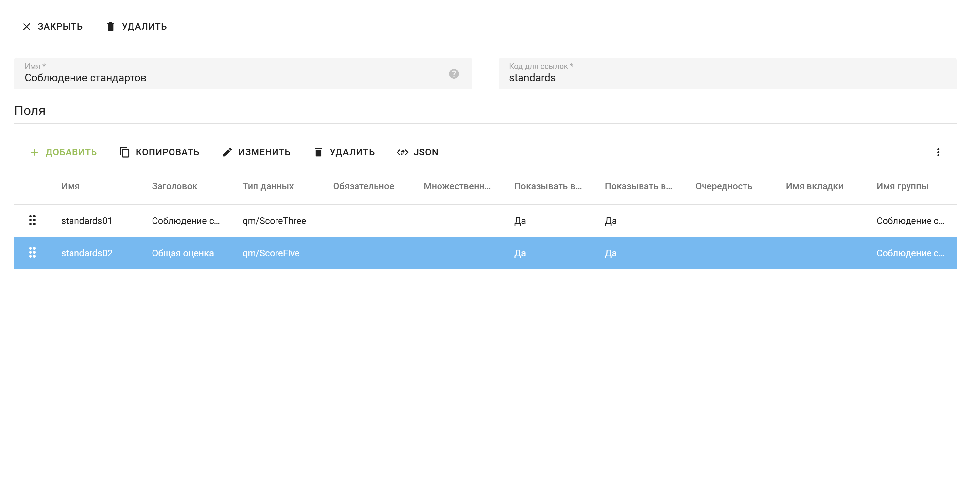Click the Add field plus icon
The image size is (980, 495).
(x=34, y=152)
